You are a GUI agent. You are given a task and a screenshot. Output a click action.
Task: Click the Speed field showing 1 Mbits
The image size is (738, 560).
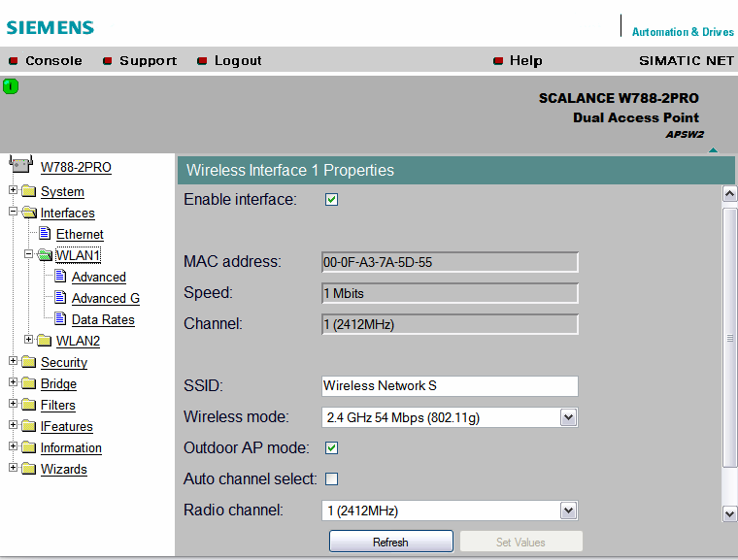450,293
